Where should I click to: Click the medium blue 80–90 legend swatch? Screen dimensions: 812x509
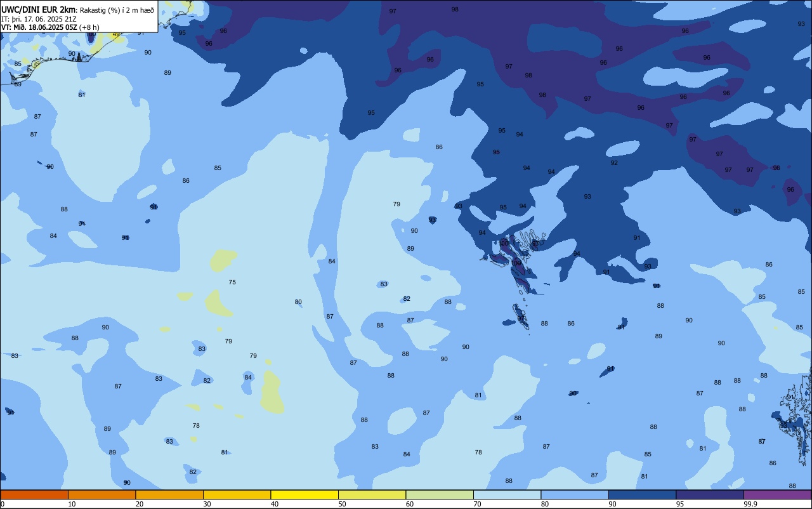point(575,494)
